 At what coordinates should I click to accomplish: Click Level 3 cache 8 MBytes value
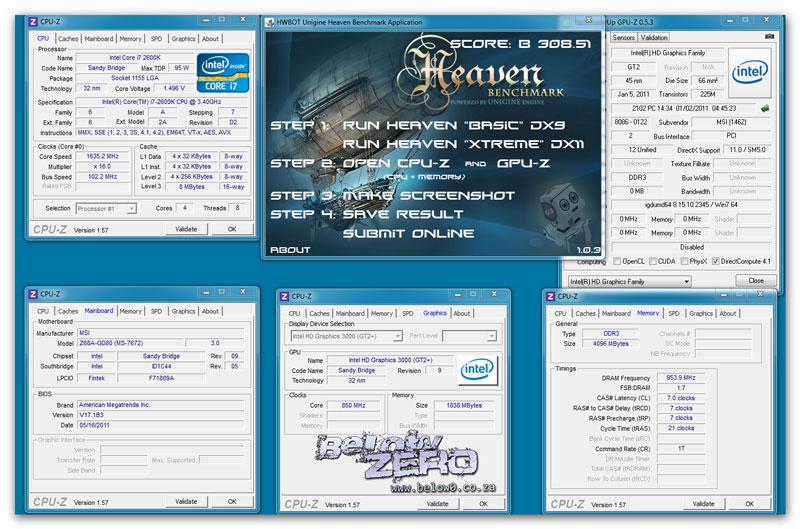pos(192,187)
